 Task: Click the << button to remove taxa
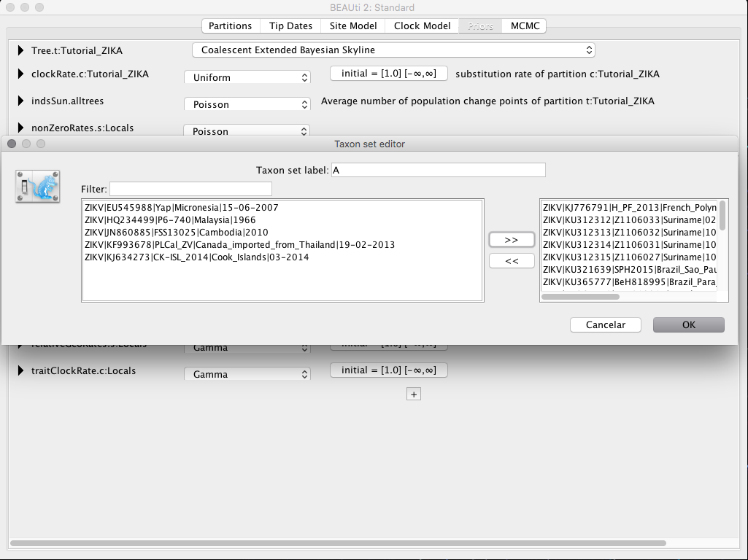click(x=512, y=260)
